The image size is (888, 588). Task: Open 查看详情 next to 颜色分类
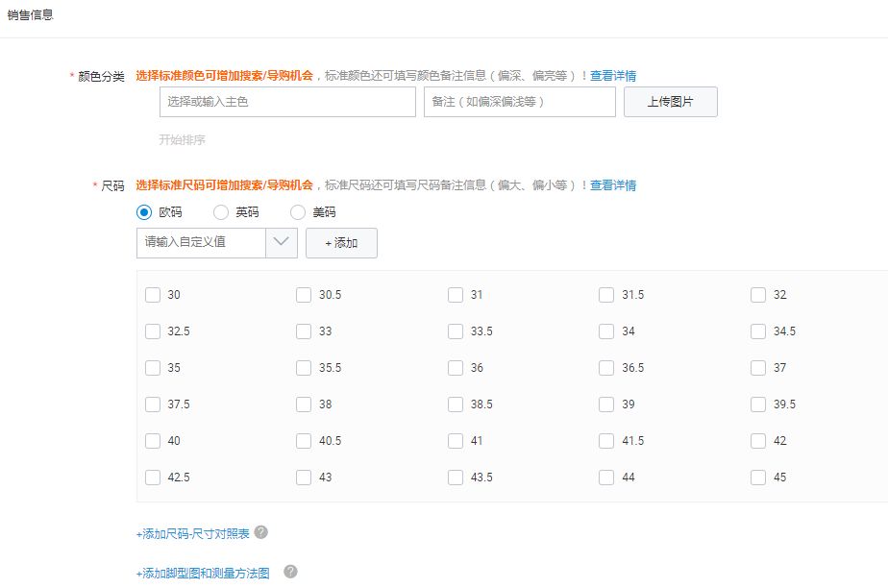620,75
